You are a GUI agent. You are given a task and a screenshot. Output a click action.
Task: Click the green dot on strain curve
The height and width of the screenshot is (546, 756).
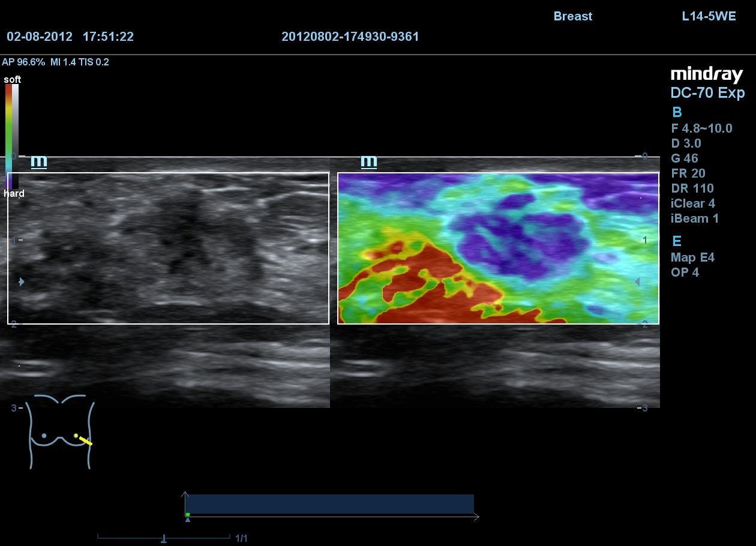(188, 514)
